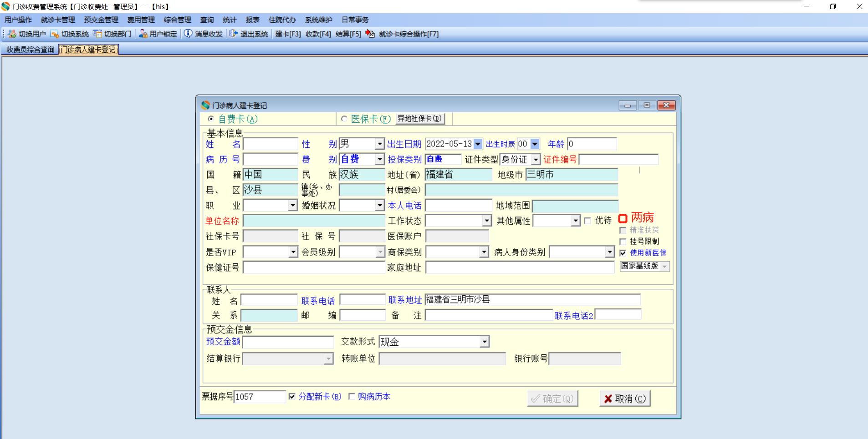868x439 pixels.
Task: Select the 自费卡(A) radio button
Action: tap(211, 119)
